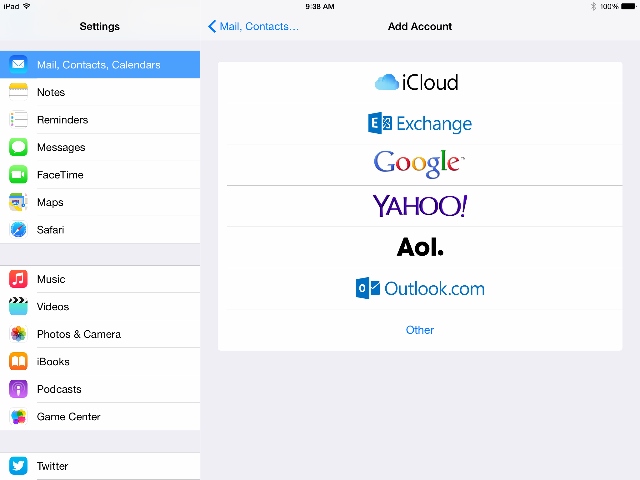Tap the orange iBooks icon
The image size is (640, 480).
click(18, 362)
